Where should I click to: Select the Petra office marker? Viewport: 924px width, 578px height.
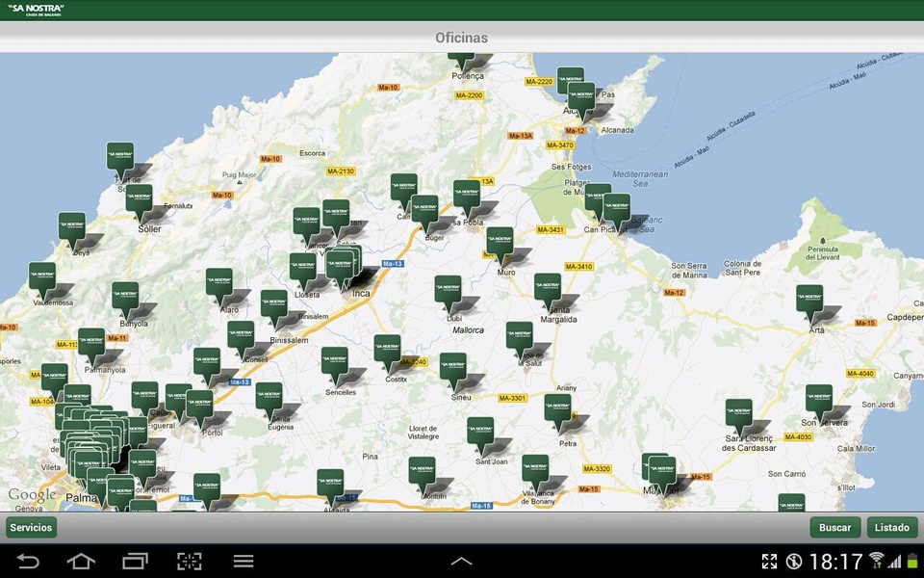(x=557, y=412)
